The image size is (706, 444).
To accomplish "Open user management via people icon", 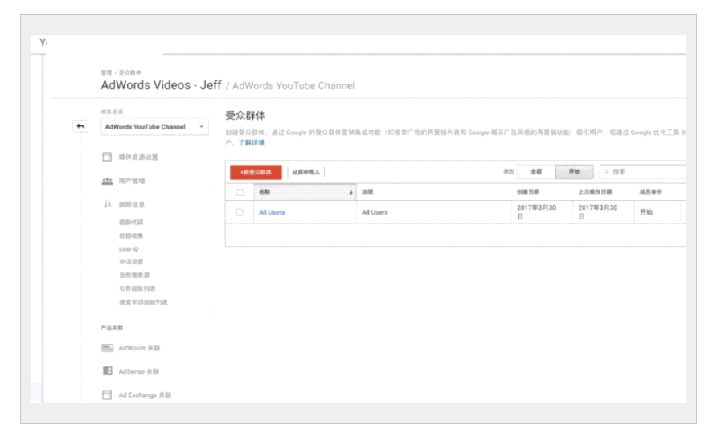I will coord(108,181).
